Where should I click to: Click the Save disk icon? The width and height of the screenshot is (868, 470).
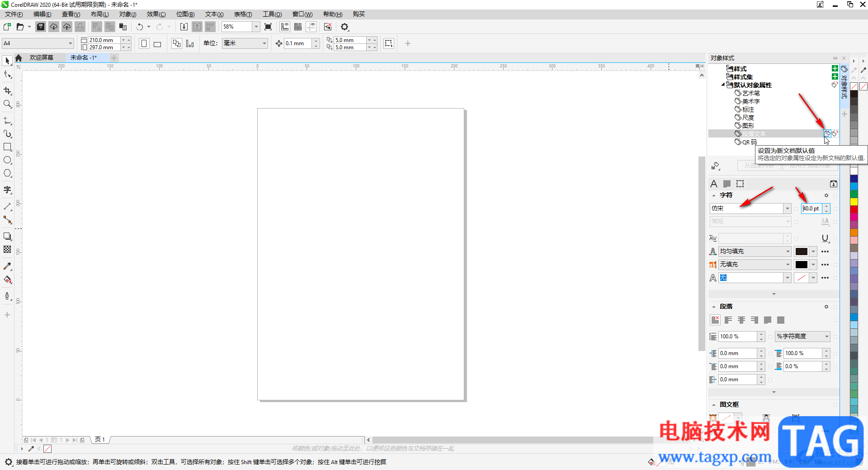pos(41,27)
